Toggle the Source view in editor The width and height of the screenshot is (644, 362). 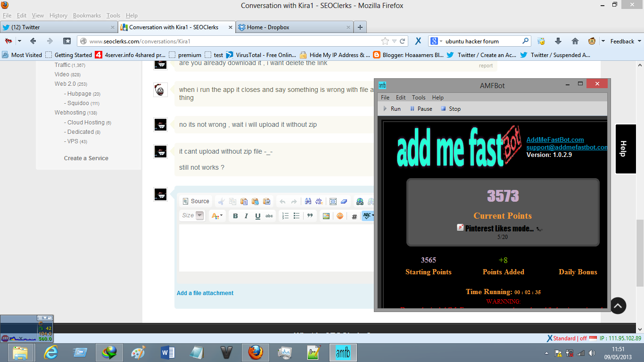[x=196, y=201]
